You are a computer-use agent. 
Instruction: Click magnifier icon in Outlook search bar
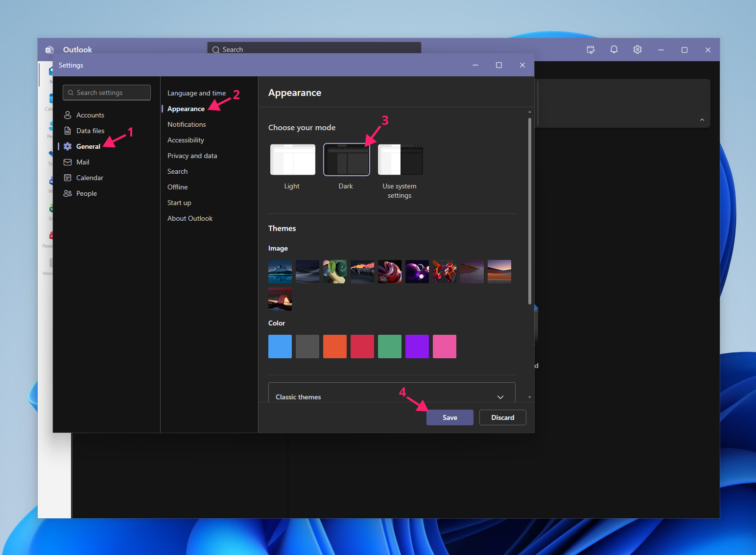tap(216, 49)
